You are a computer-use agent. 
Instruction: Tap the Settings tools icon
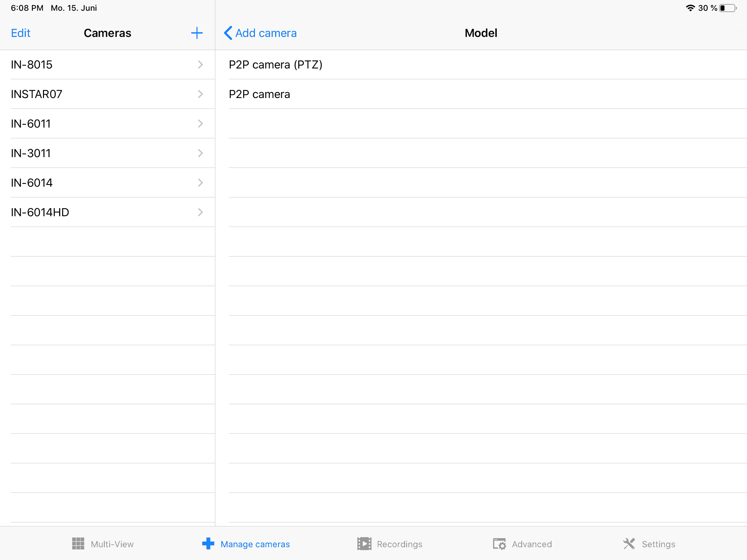tap(629, 544)
